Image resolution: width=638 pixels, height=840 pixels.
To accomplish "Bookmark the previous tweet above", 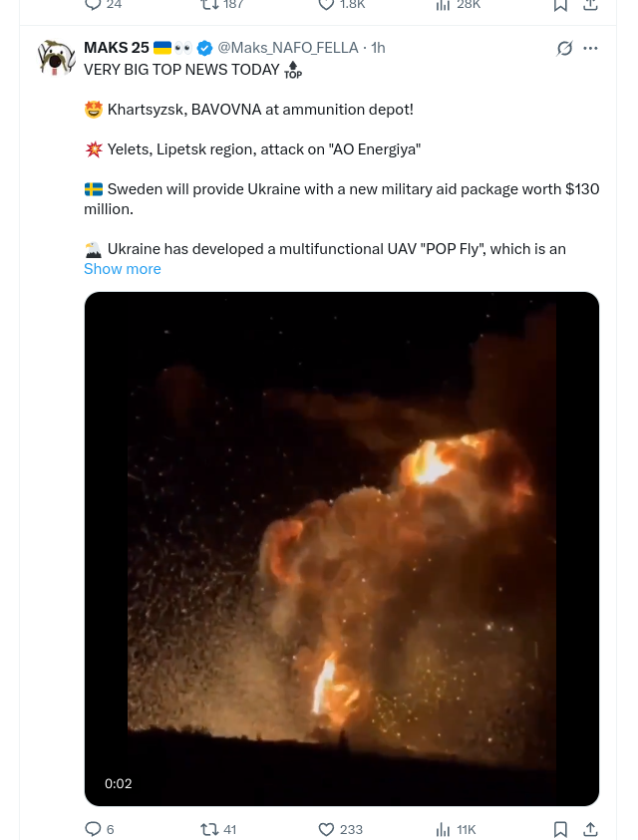I will 560,5.
